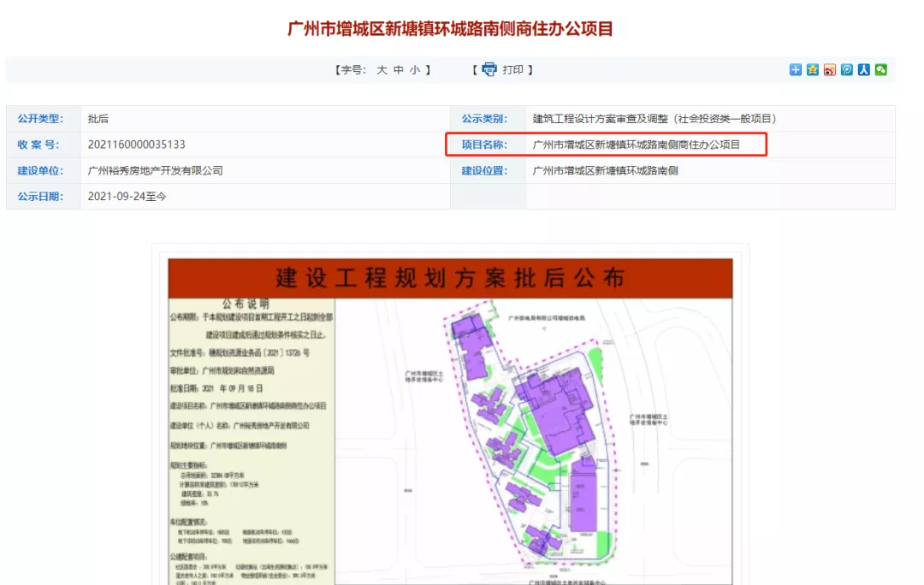Select the case number 2021160000035133
This screenshot has width=924, height=585.
click(136, 145)
